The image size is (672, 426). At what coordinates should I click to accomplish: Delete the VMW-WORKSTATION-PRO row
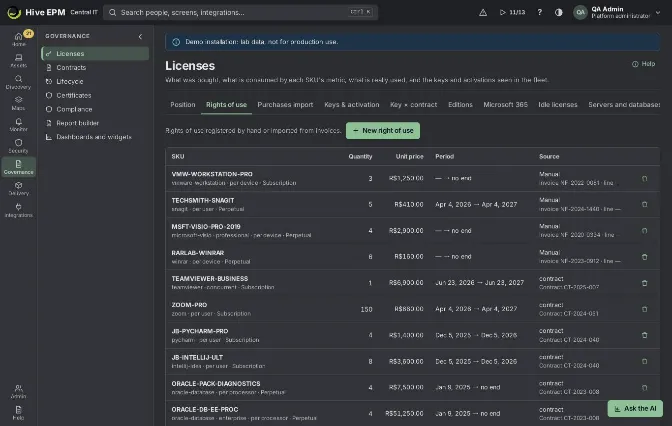(x=644, y=179)
